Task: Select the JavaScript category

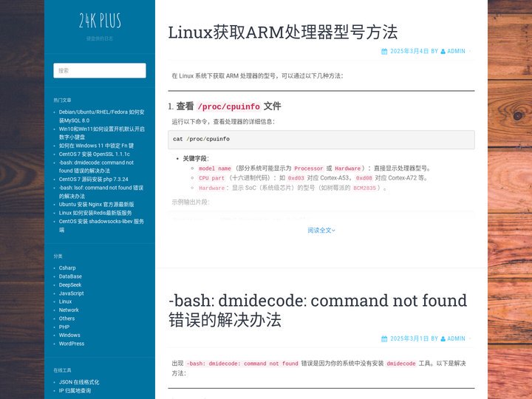Action: 71,293
